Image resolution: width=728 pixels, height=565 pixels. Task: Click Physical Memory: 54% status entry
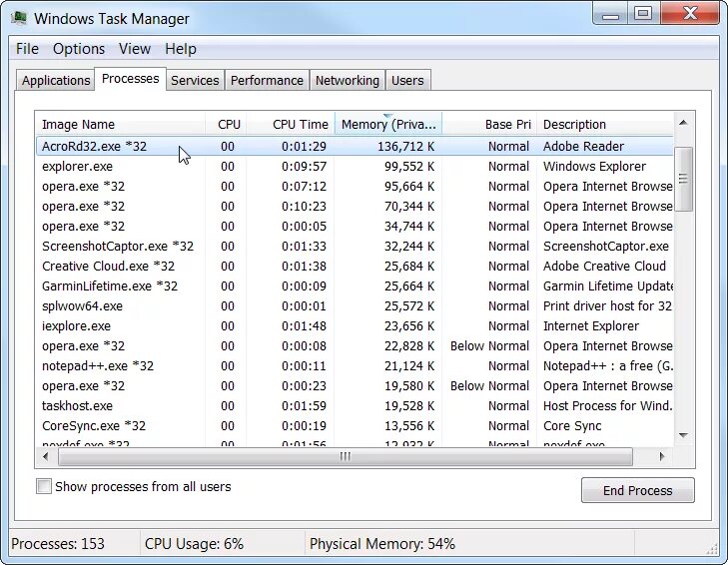[382, 544]
